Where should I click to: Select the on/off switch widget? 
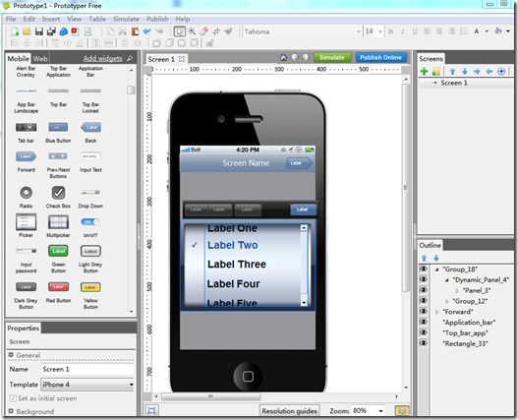coord(90,227)
